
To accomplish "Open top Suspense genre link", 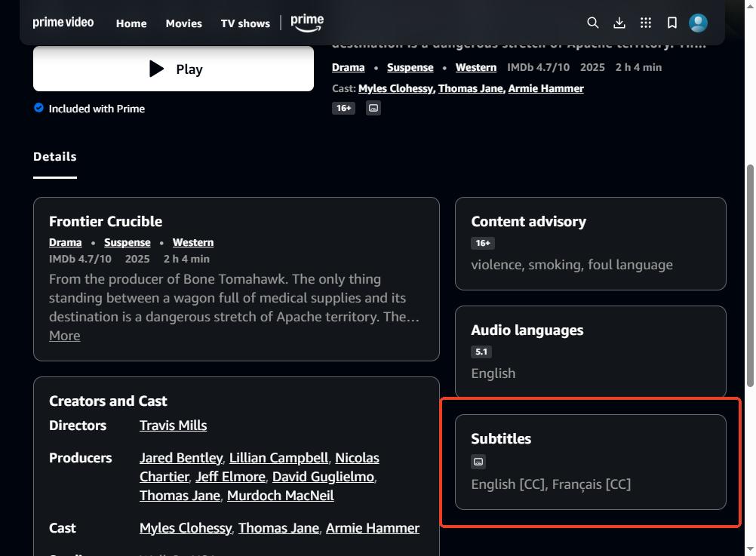I will pos(410,67).
